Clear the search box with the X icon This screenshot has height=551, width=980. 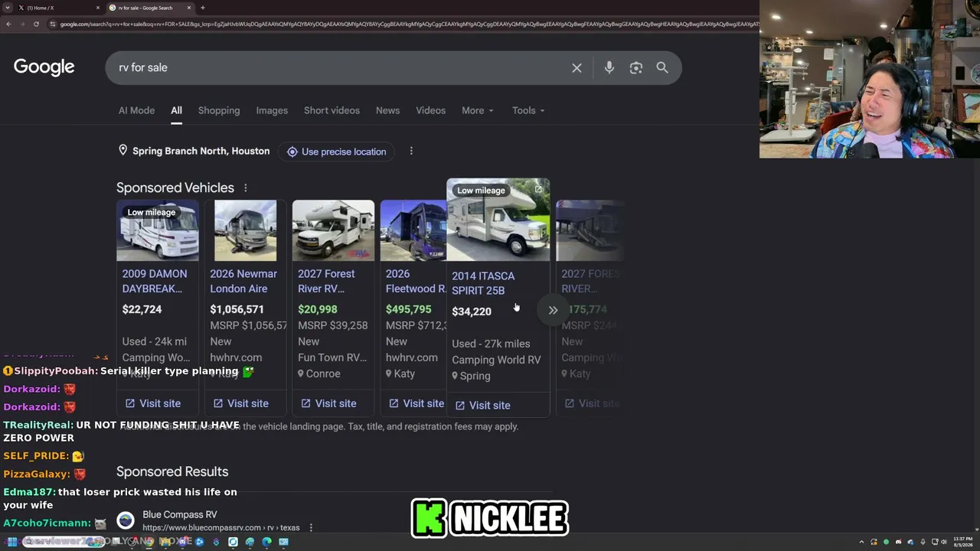[577, 68]
